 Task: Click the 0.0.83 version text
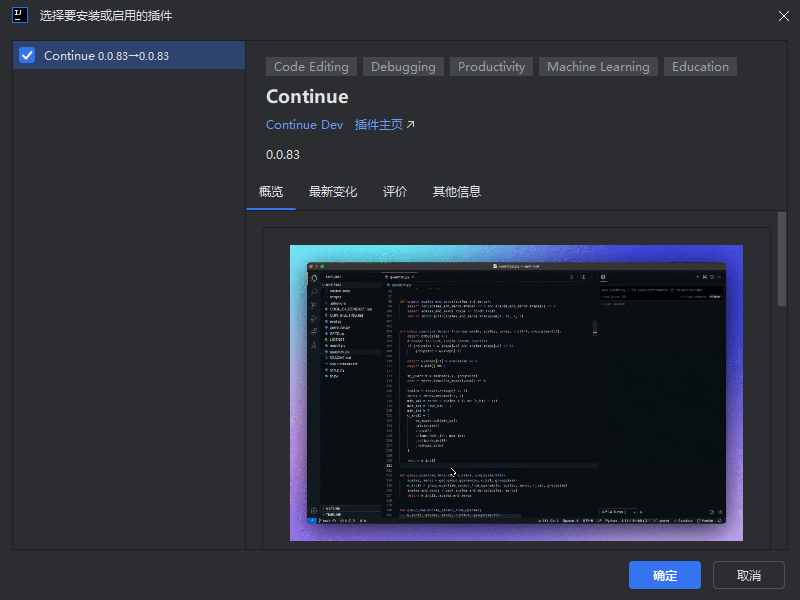point(283,155)
